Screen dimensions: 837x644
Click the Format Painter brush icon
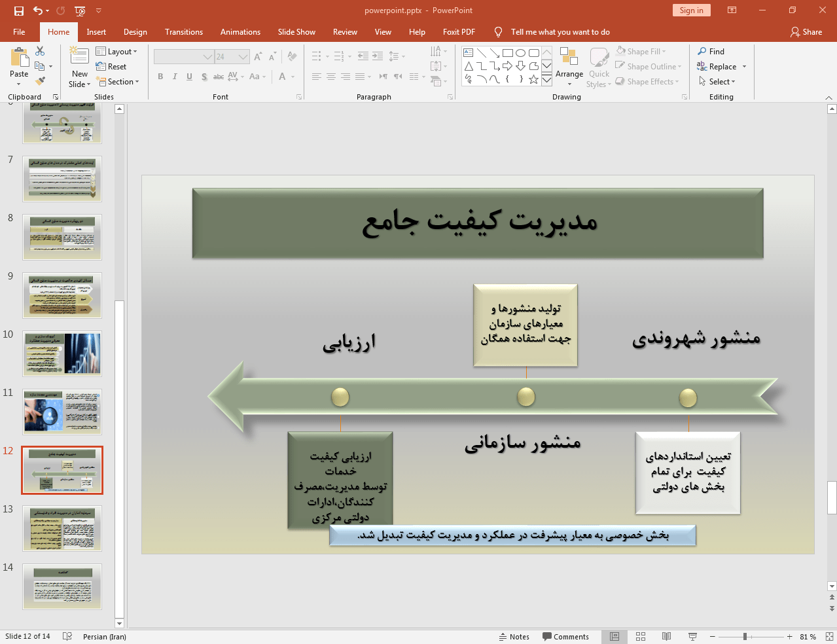click(x=40, y=81)
